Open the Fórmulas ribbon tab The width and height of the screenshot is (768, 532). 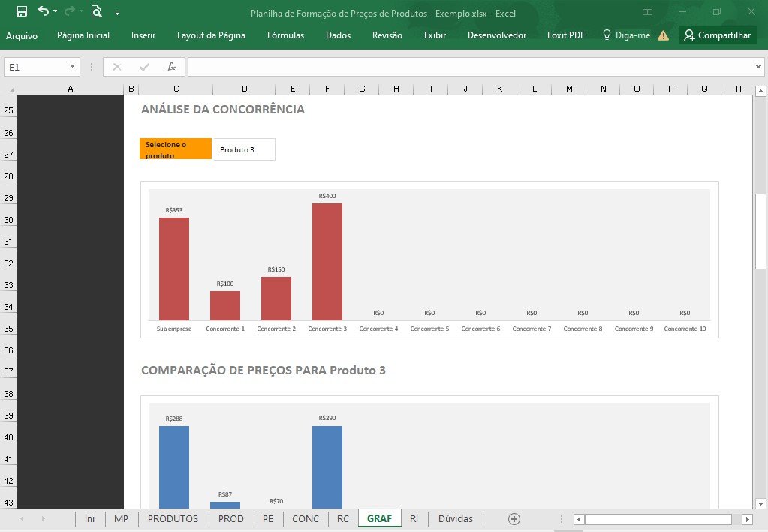pyautogui.click(x=285, y=35)
